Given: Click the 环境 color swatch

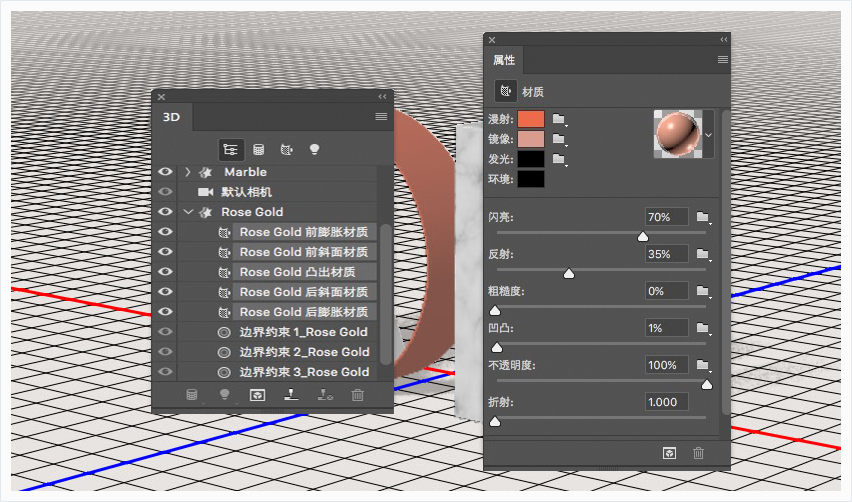Looking at the screenshot, I should tap(531, 179).
